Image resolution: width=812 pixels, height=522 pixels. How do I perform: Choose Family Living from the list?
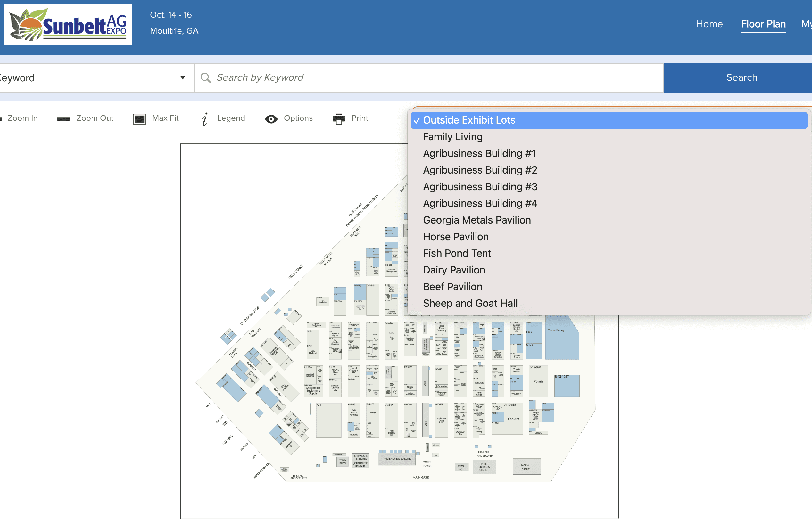(452, 137)
